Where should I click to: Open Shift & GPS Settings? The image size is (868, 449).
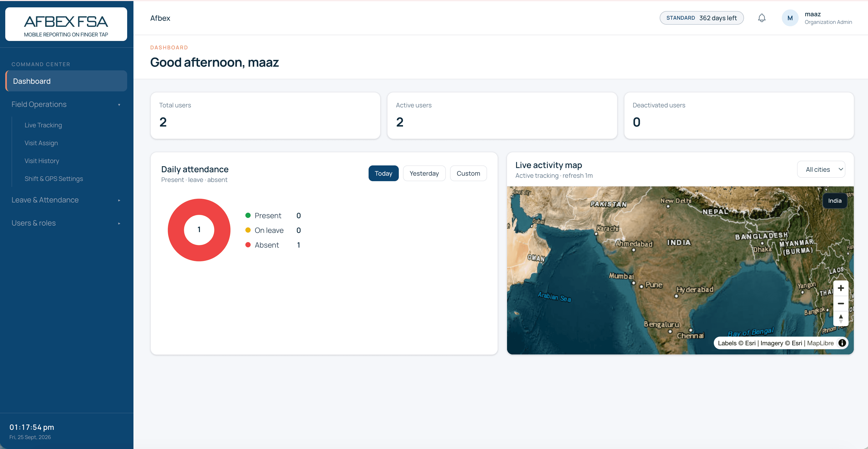[54, 179]
